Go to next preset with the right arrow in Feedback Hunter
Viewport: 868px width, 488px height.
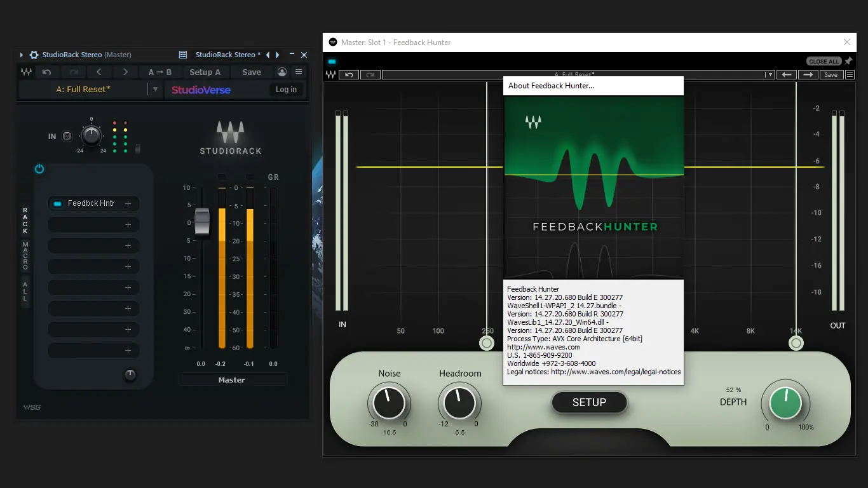[808, 75]
